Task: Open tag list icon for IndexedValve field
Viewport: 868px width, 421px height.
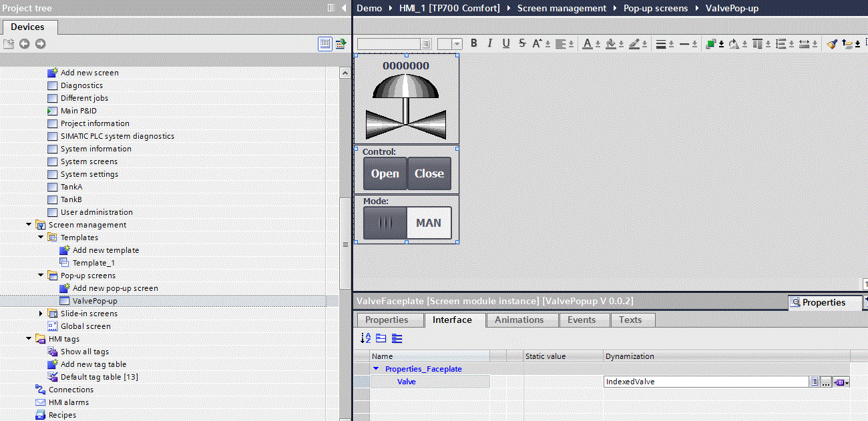Action: [815, 382]
